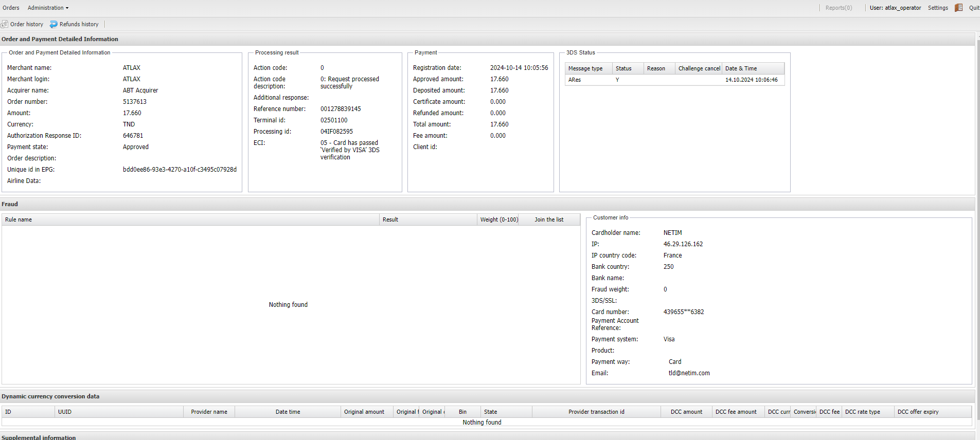Click the blue Refunds history arrow icon
The image size is (980, 440).
[x=54, y=24]
